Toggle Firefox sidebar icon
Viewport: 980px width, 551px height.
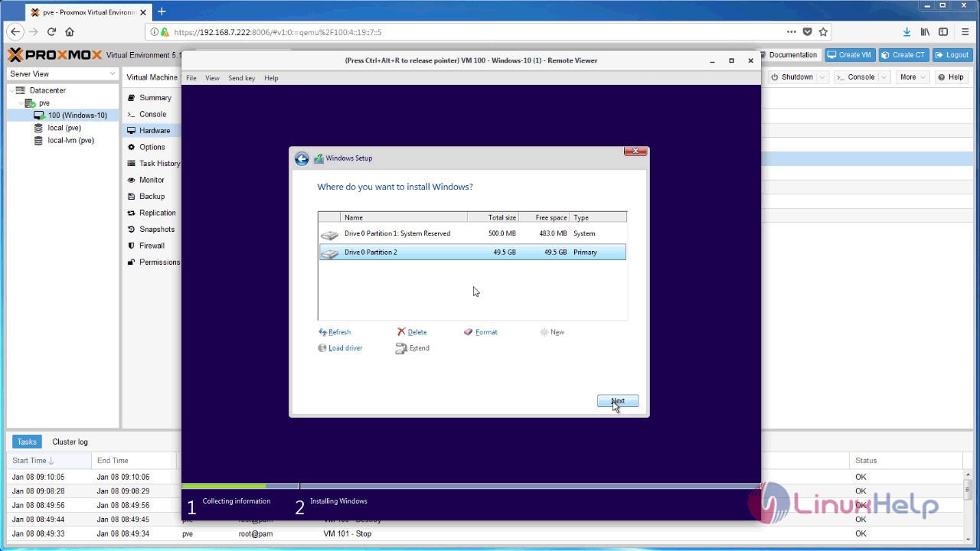943,32
